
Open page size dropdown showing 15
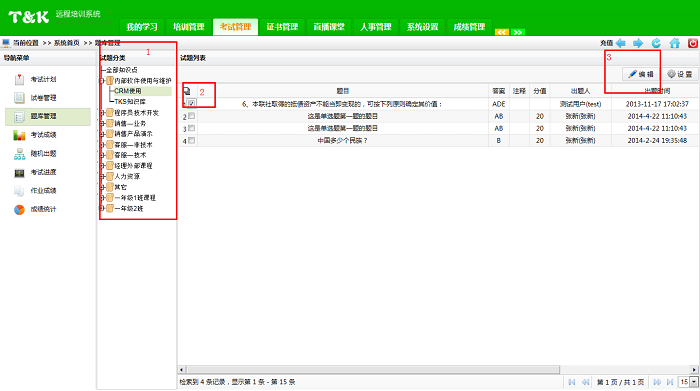(694, 382)
